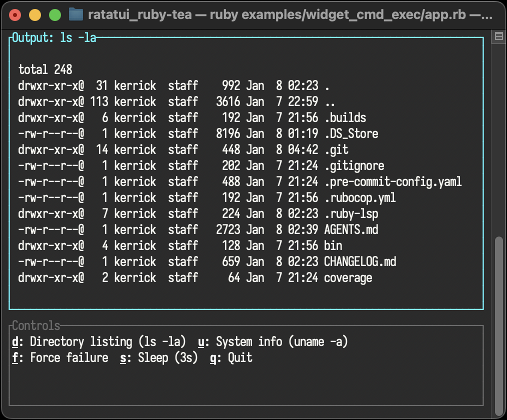Screen dimensions: 507x420
Task: Click the '.DS_Store' file name
Action: 351,133
